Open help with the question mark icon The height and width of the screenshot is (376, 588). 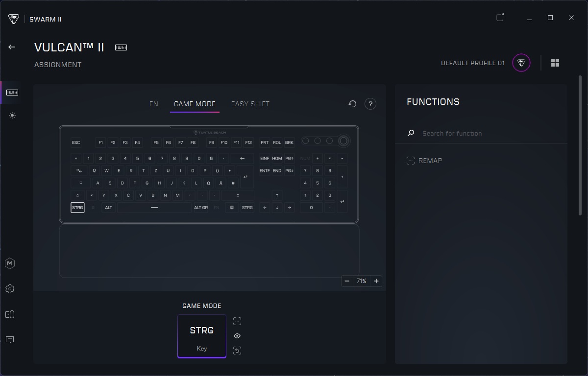tap(370, 104)
